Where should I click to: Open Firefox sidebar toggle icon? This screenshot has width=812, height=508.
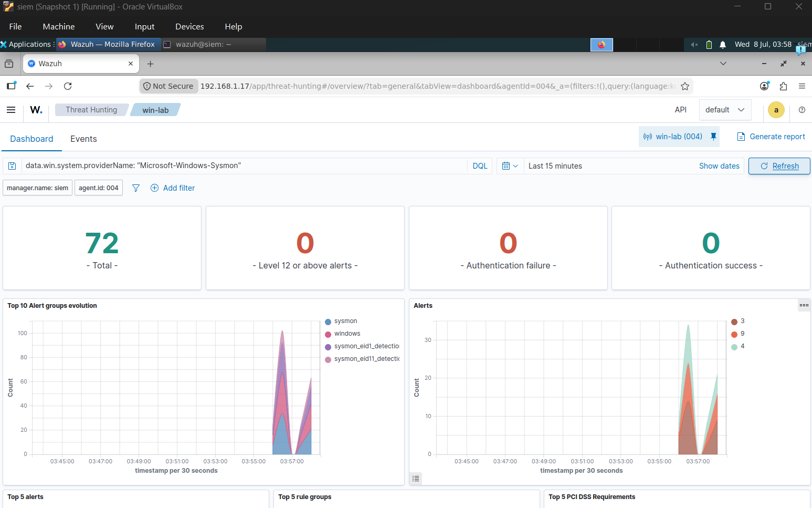11,86
